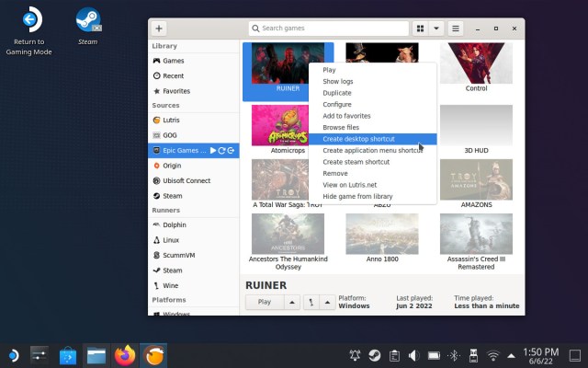This screenshot has width=588, height=368.
Task: Select the AMAZONS game cover
Action: (476, 179)
